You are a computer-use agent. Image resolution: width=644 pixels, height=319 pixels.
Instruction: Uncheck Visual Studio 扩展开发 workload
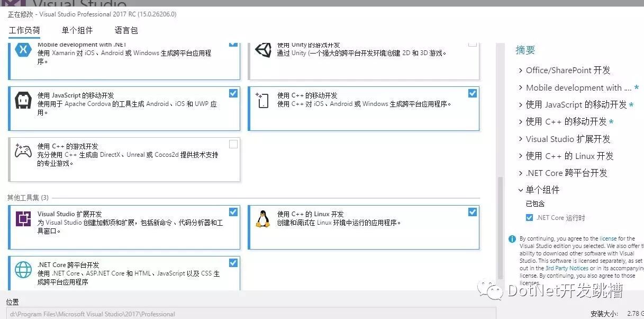click(233, 212)
